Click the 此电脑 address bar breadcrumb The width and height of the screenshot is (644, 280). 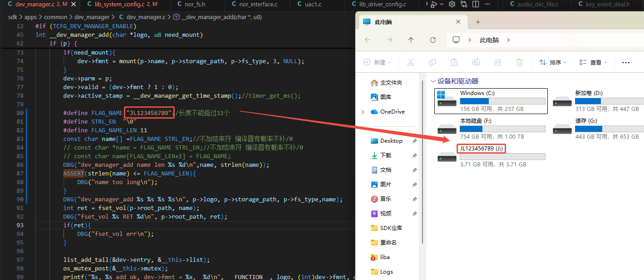click(x=489, y=40)
